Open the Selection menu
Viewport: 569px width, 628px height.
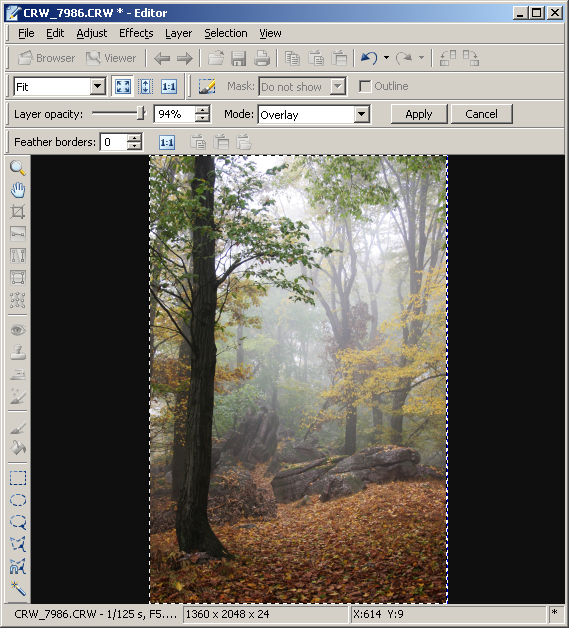(x=226, y=33)
